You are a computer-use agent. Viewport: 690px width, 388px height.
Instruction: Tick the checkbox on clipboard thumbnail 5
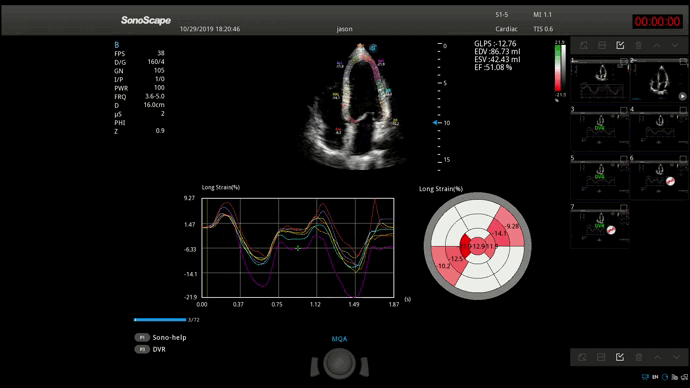(x=624, y=159)
